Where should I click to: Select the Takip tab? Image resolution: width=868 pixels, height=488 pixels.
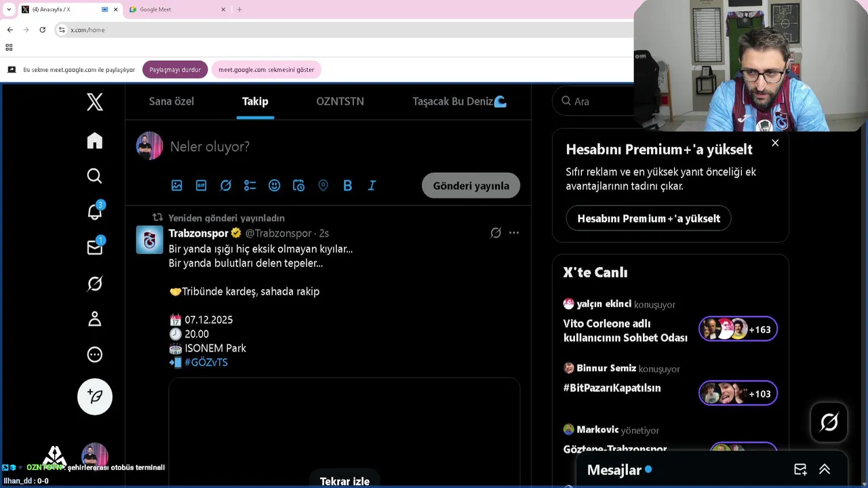click(x=255, y=101)
